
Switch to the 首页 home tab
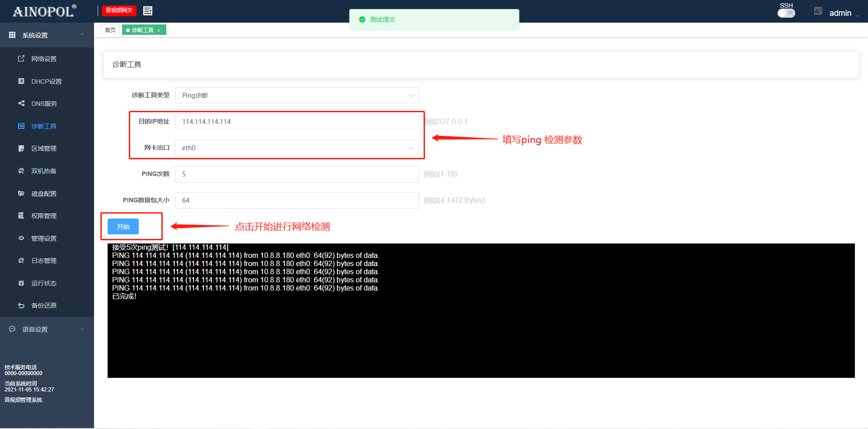point(110,30)
